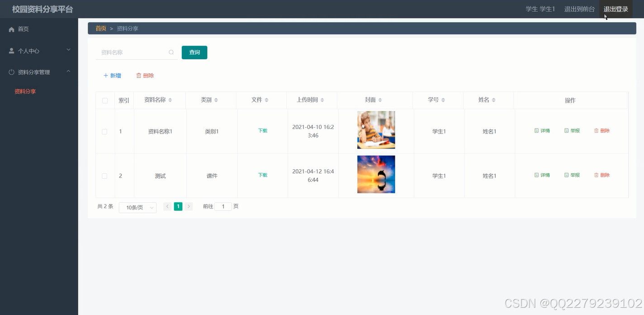Screen dimensions: 644x315
Task: Expand the 个人中心 menu chevron
Action: tap(68, 50)
